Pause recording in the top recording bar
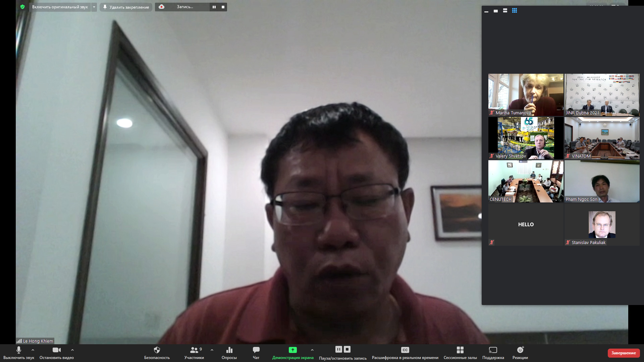Image resolution: width=644 pixels, height=362 pixels. pyautogui.click(x=214, y=7)
